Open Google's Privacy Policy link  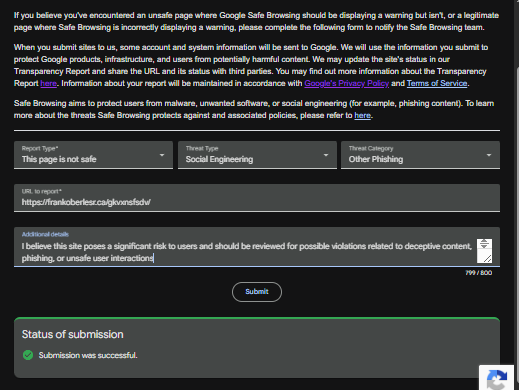(x=346, y=83)
